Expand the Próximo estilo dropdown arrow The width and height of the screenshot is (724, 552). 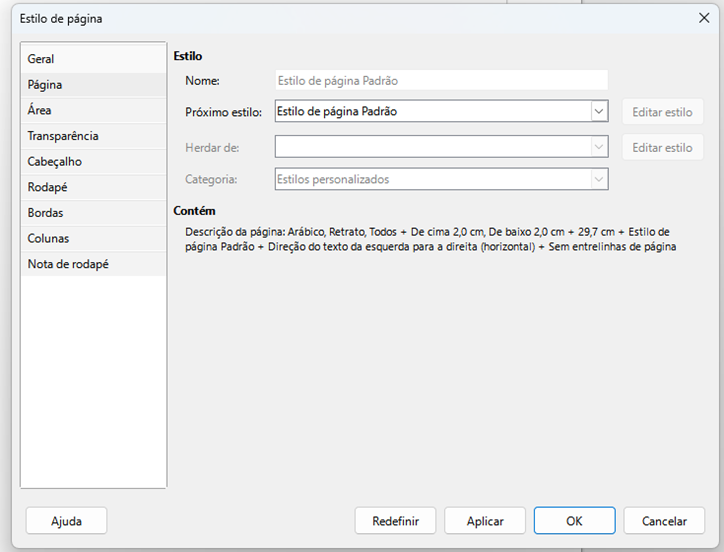click(x=598, y=112)
